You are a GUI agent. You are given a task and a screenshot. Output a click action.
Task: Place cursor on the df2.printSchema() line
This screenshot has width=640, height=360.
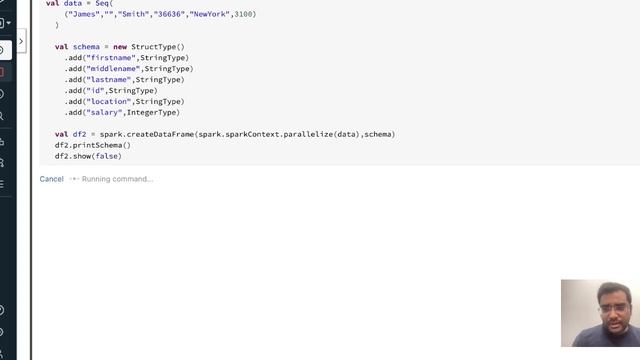[x=93, y=145]
